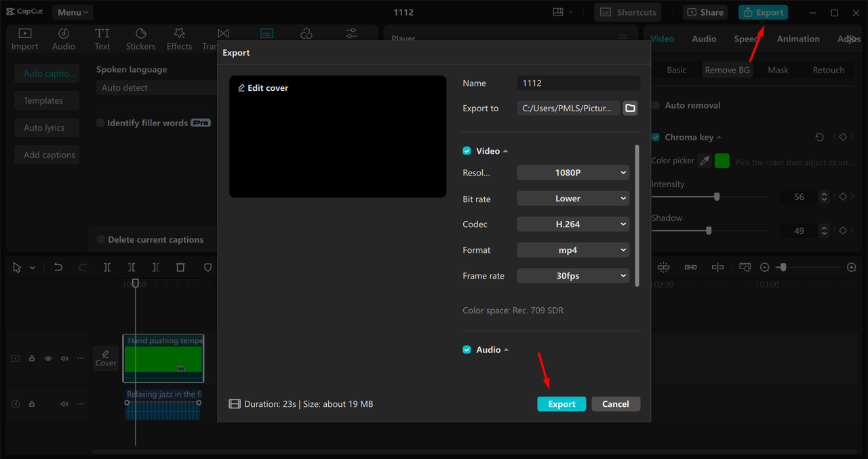The image size is (868, 459).
Task: Select the Basic sub-tab
Action: tap(677, 70)
